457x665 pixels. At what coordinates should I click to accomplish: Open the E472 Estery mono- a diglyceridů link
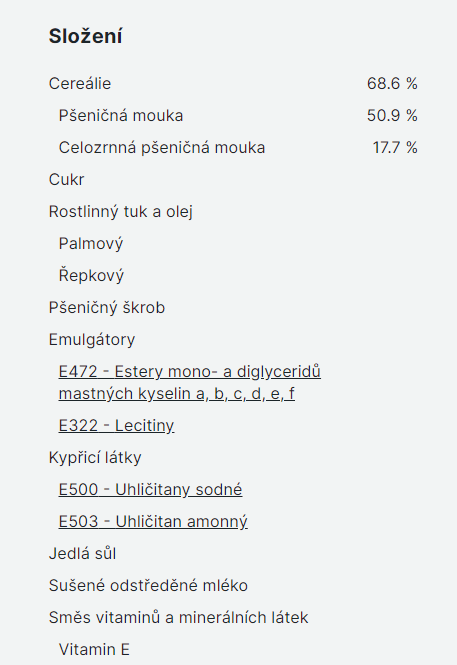(189, 383)
